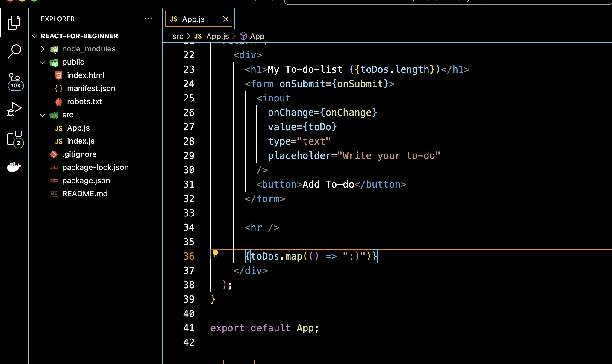Collapse the src folder
The image size is (612, 364).
(x=43, y=115)
